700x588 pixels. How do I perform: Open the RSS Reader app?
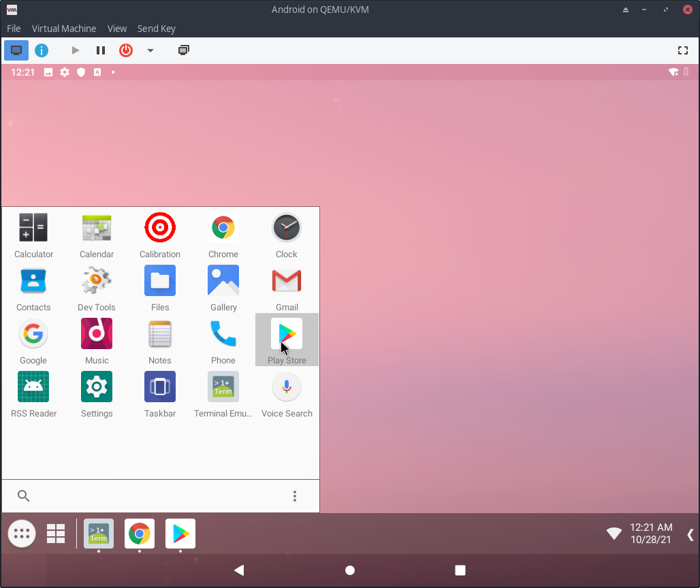(33, 394)
